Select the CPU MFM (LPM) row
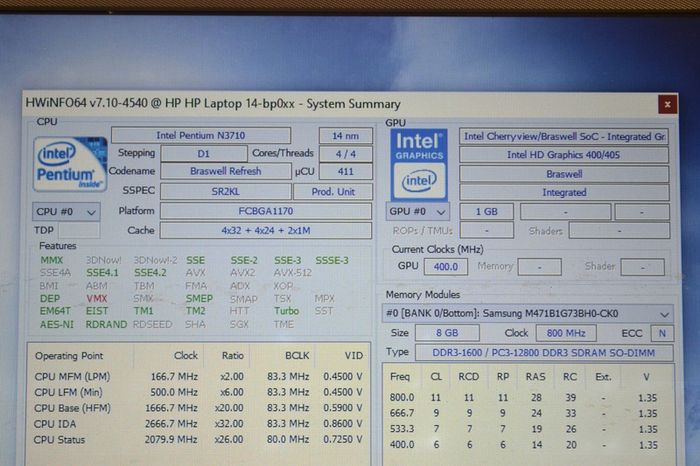 pos(199,376)
